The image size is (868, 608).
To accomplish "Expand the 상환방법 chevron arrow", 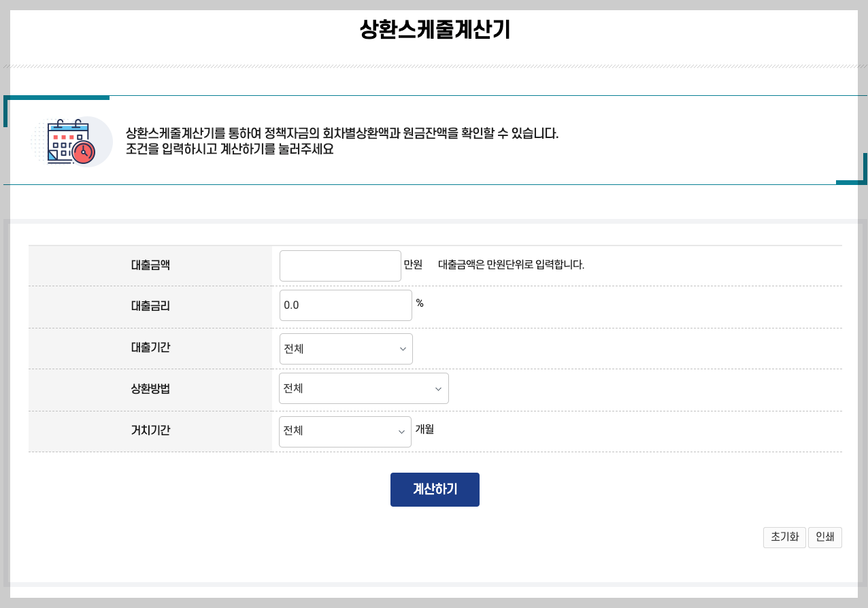I will coord(439,388).
